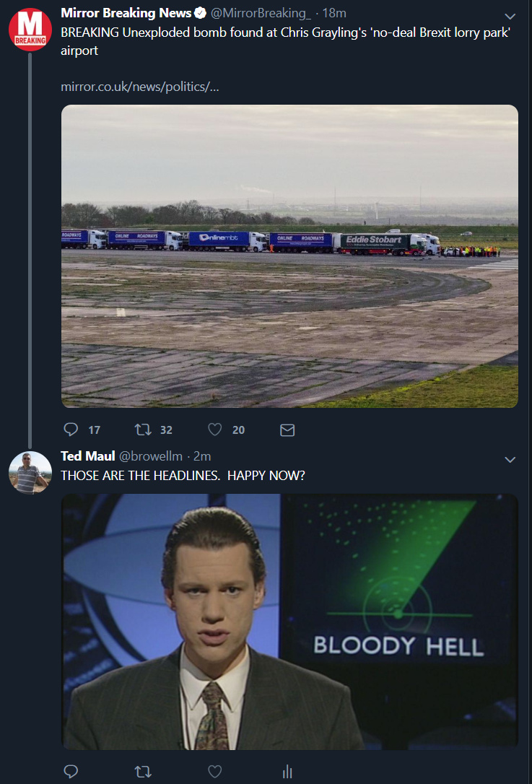
Task: Open Mirror tweet options chevron
Action: click(x=510, y=17)
